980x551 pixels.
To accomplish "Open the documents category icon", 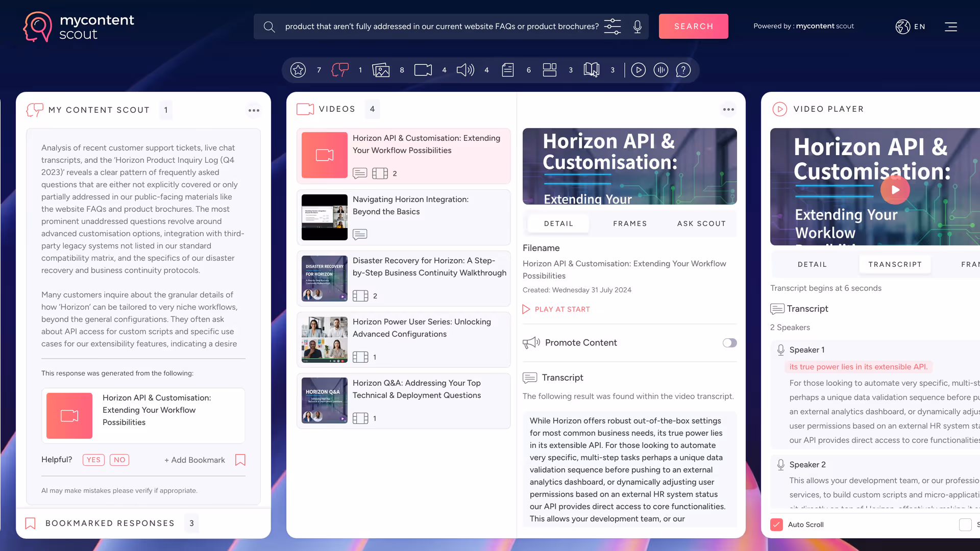I will tap(507, 70).
